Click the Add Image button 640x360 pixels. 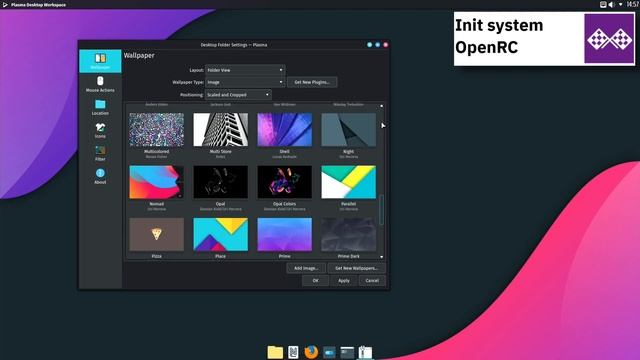pyautogui.click(x=306, y=268)
